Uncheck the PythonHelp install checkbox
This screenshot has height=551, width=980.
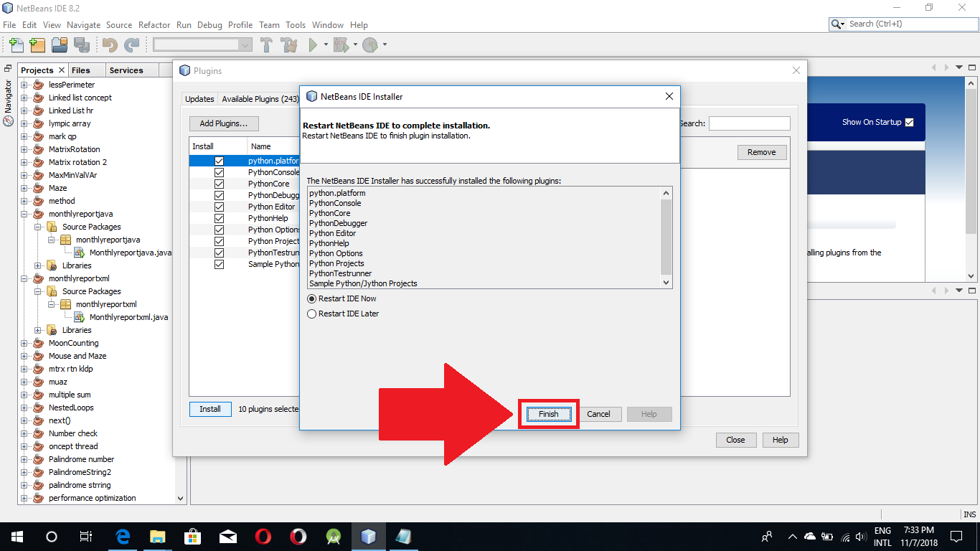click(x=219, y=218)
